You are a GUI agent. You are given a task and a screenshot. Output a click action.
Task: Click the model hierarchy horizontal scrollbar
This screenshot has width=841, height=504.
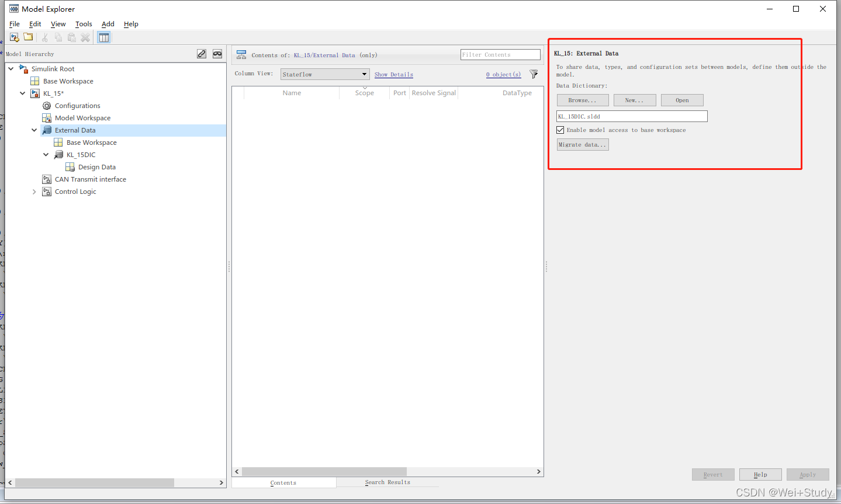[95, 483]
